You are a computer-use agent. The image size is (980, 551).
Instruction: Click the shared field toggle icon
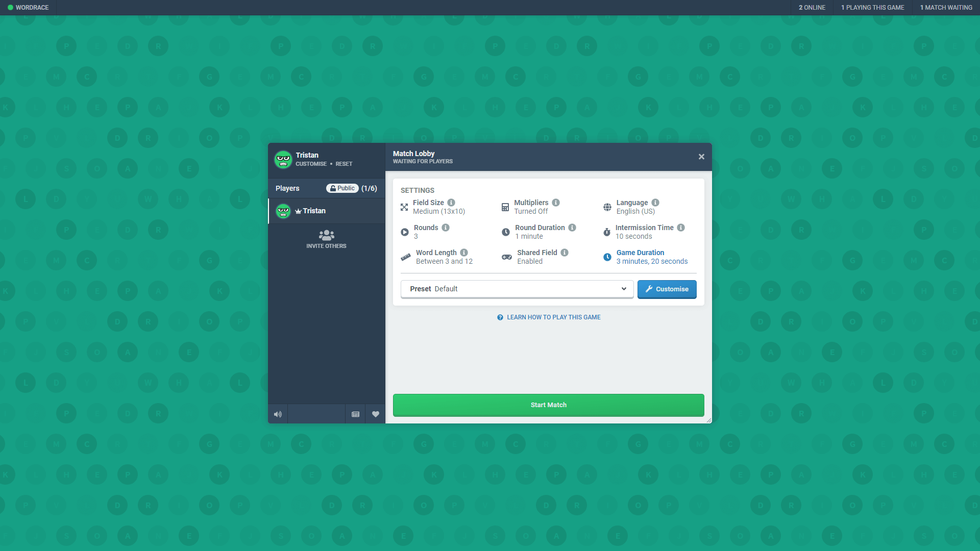click(x=505, y=256)
